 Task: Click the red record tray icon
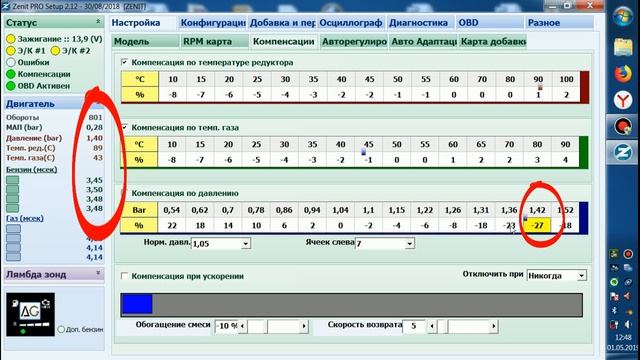point(628,254)
